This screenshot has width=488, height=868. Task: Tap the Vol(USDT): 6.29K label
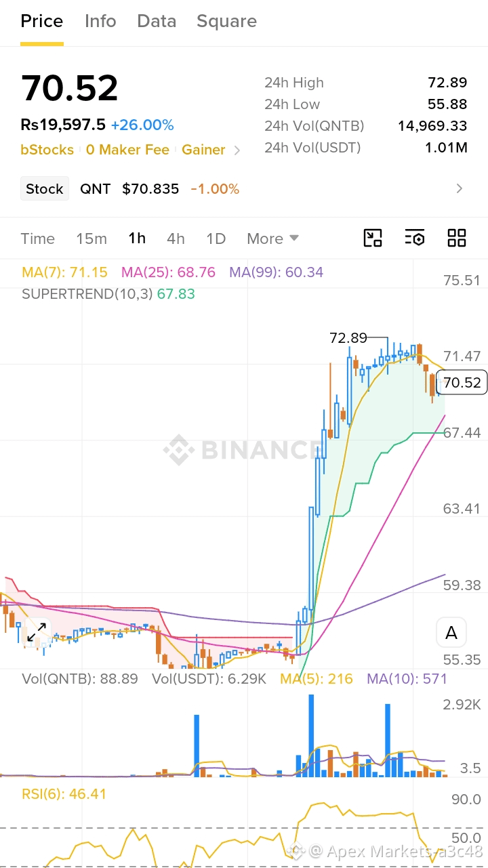pyautogui.click(x=209, y=678)
